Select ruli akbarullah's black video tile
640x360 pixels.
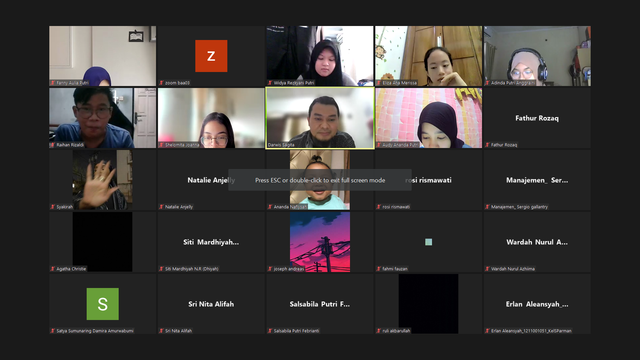coord(428,304)
